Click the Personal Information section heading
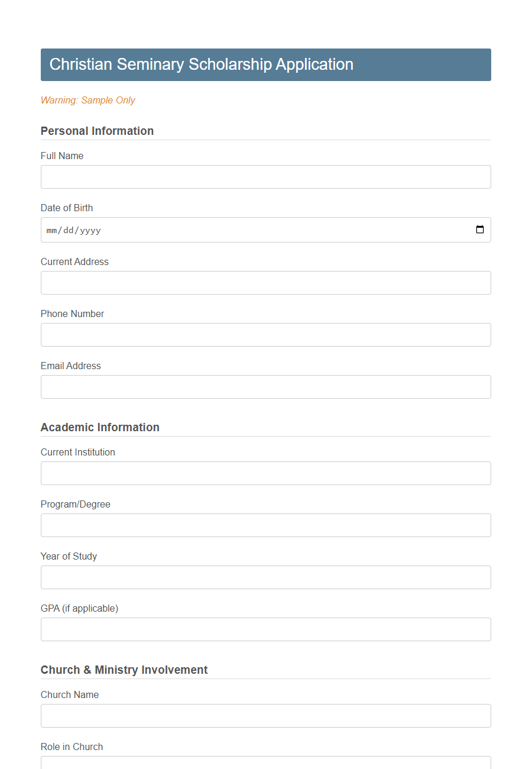 coord(97,131)
